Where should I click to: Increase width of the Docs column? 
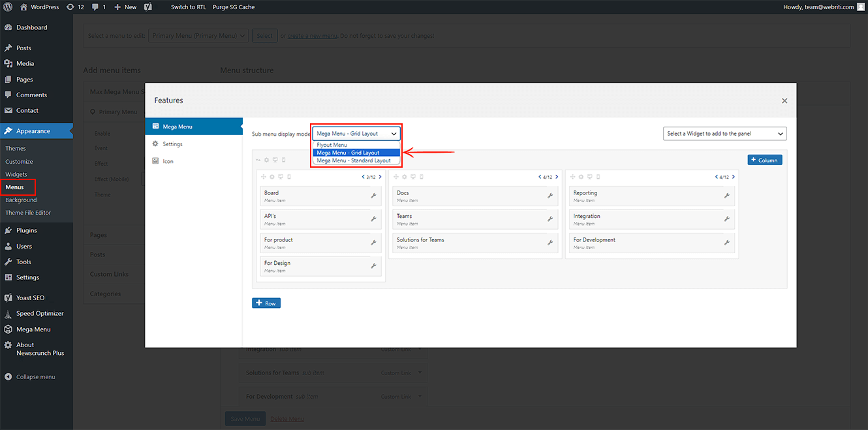[x=557, y=177]
